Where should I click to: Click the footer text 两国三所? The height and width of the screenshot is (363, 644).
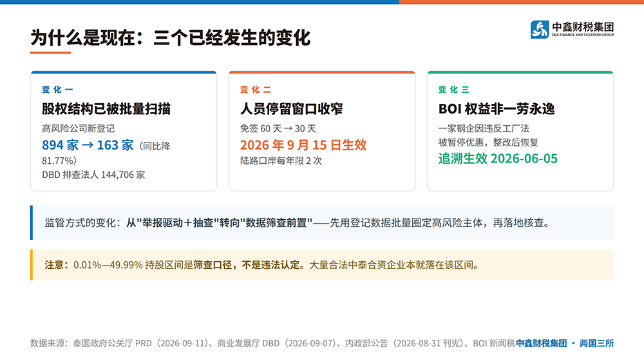597,343
